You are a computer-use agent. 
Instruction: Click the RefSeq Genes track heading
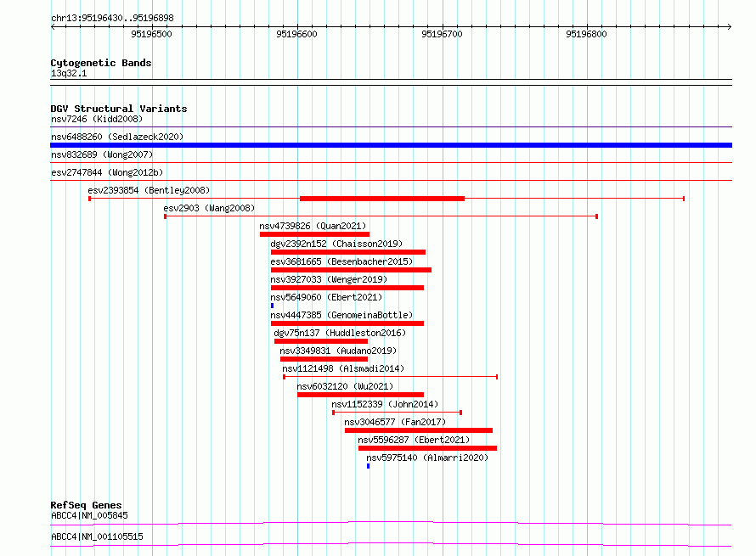(x=86, y=505)
